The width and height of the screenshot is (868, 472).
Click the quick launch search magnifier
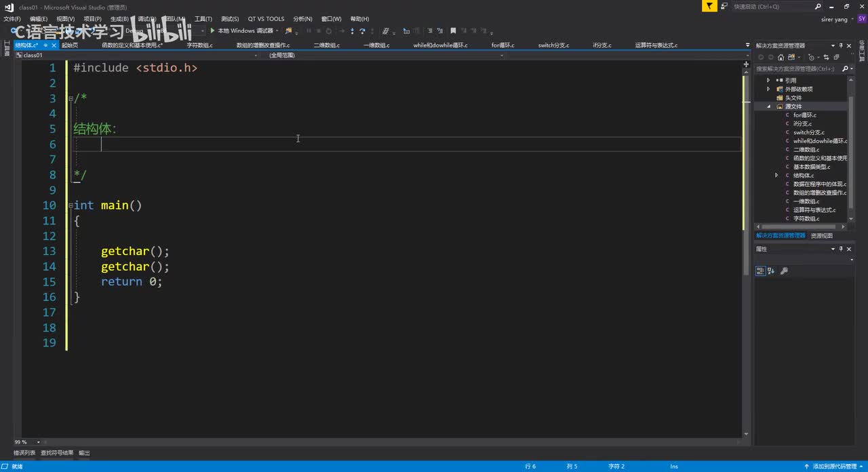coord(818,6)
